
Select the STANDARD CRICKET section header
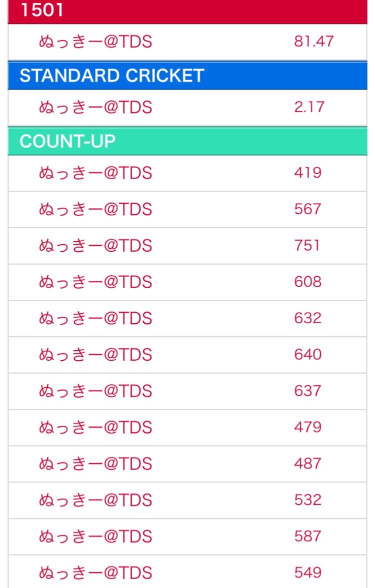111,76
